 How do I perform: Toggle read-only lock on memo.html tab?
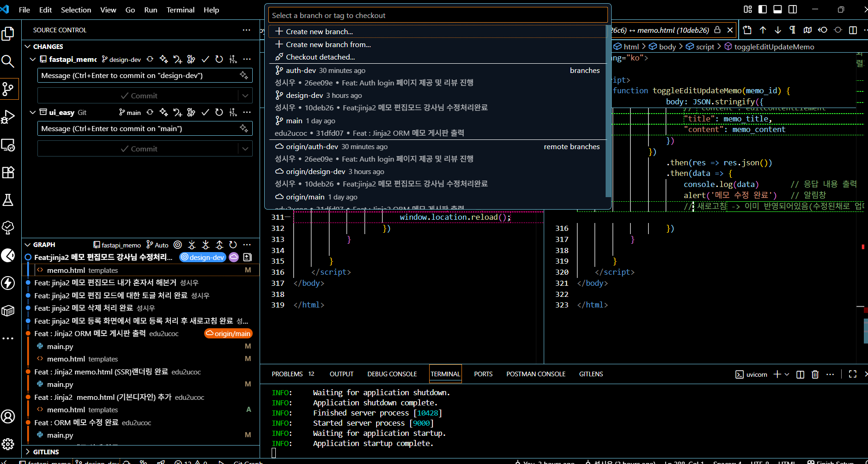click(717, 30)
